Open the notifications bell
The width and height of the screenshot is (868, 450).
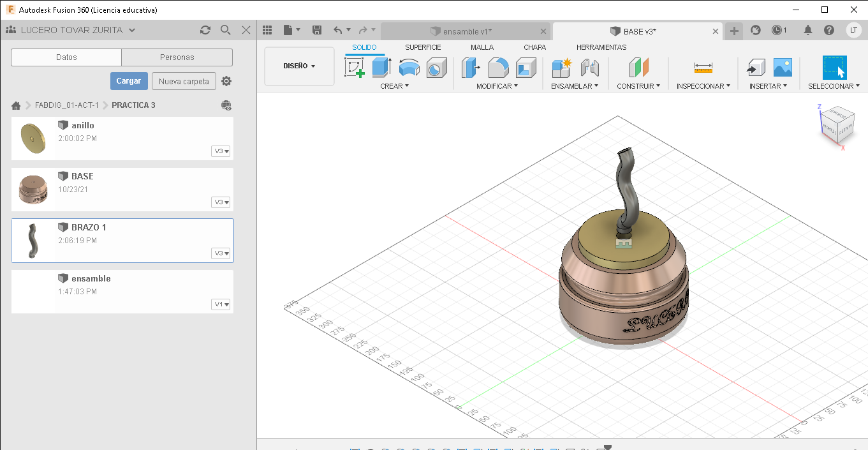(x=808, y=30)
